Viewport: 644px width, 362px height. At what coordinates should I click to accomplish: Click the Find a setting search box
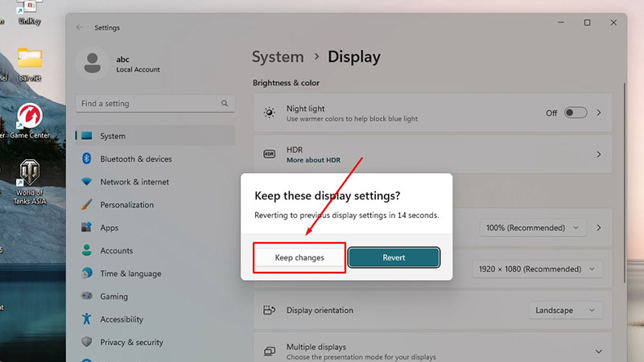[x=148, y=104]
